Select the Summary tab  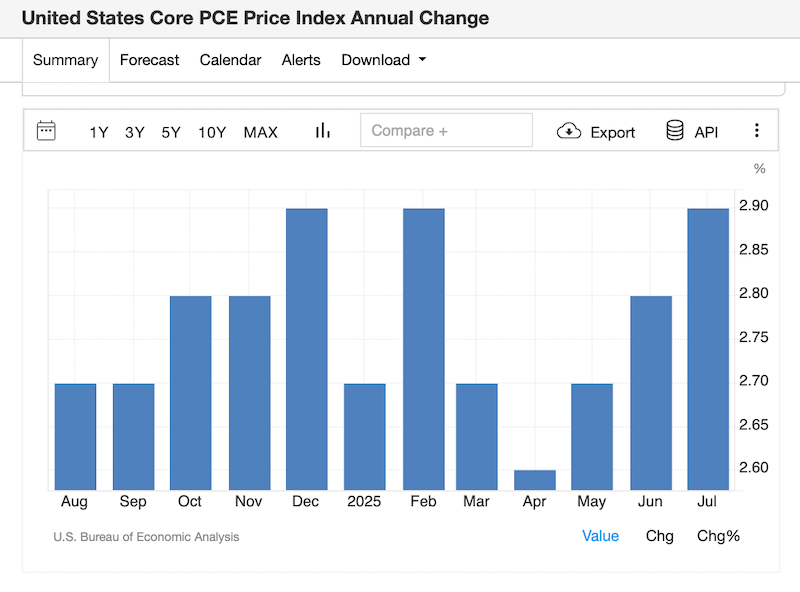pos(65,60)
